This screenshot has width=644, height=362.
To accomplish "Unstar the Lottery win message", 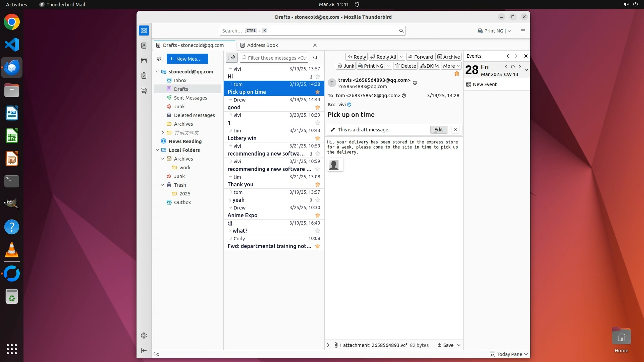I will [318, 138].
